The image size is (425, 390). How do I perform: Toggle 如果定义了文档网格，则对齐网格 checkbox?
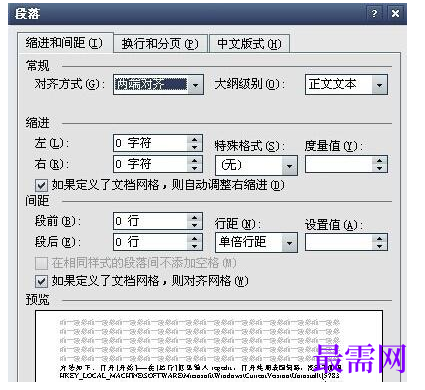pyautogui.click(x=41, y=282)
